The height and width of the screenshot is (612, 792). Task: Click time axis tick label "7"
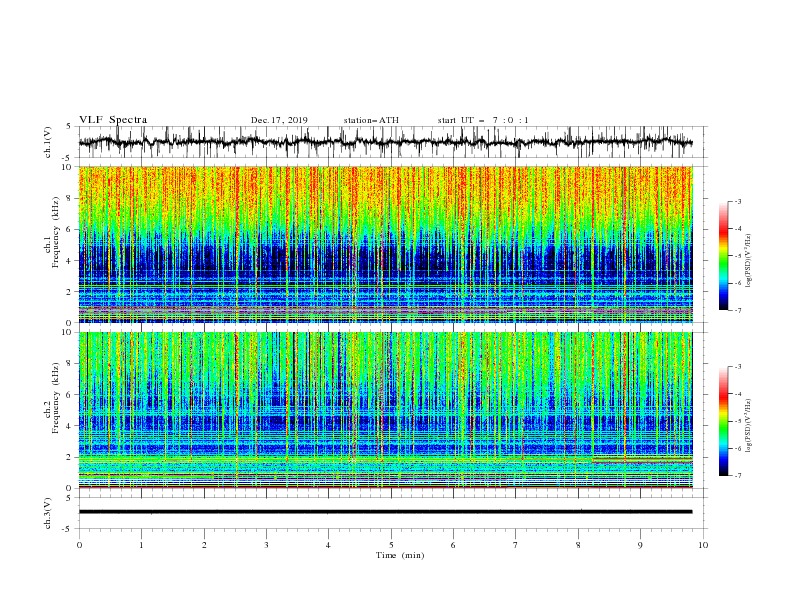[516, 545]
